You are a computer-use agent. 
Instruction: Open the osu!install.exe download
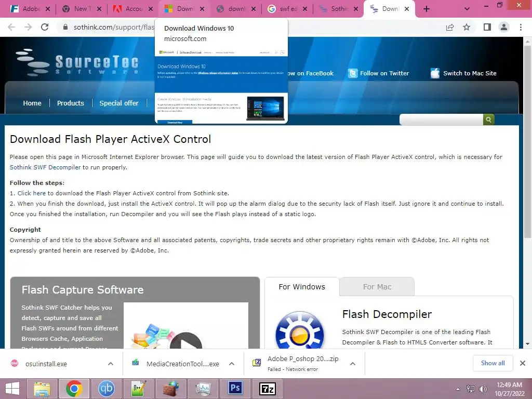(46, 364)
